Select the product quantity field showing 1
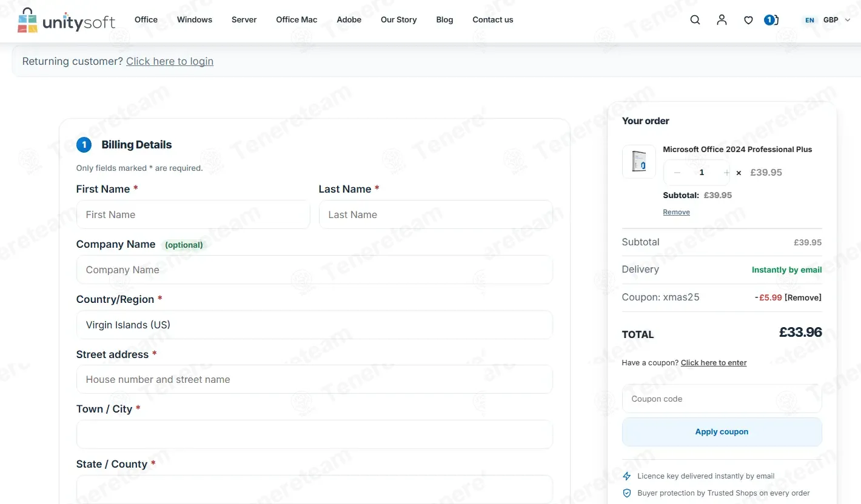The height and width of the screenshot is (504, 861). [702, 173]
